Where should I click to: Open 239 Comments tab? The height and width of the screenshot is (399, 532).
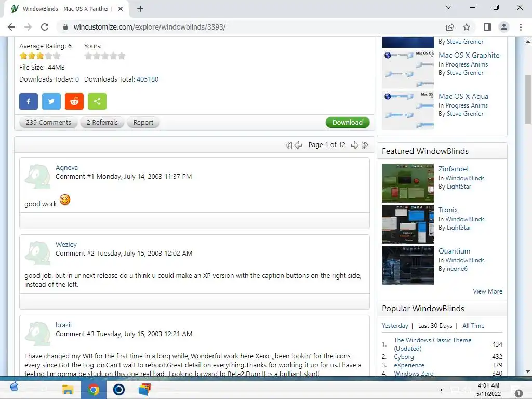(48, 123)
